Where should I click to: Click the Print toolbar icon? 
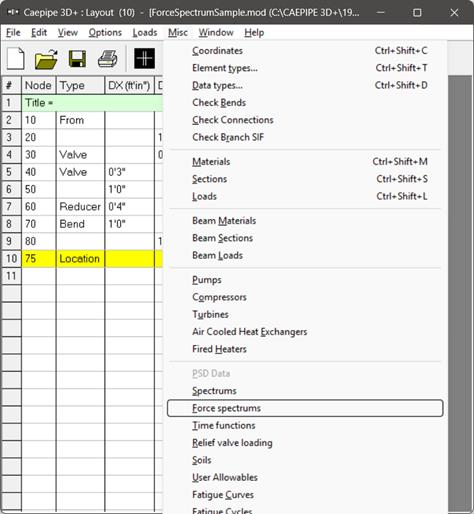[108, 59]
